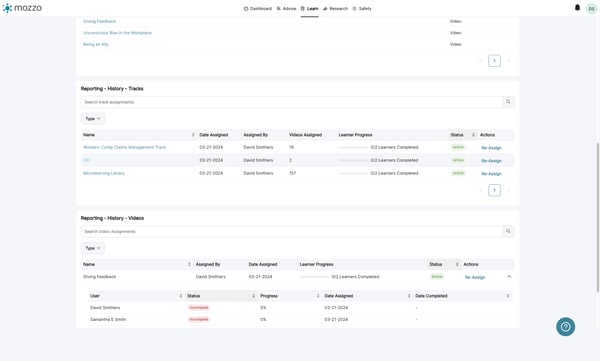Click the Learner Progress header in tracks table

click(x=355, y=135)
